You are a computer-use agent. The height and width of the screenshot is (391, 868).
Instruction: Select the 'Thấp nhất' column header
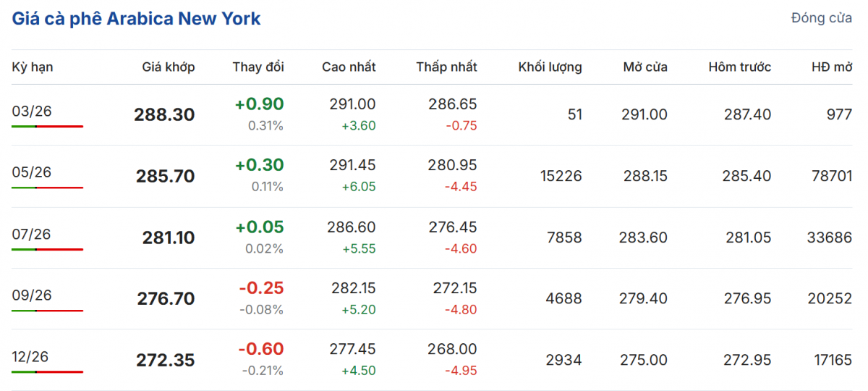[x=446, y=67]
